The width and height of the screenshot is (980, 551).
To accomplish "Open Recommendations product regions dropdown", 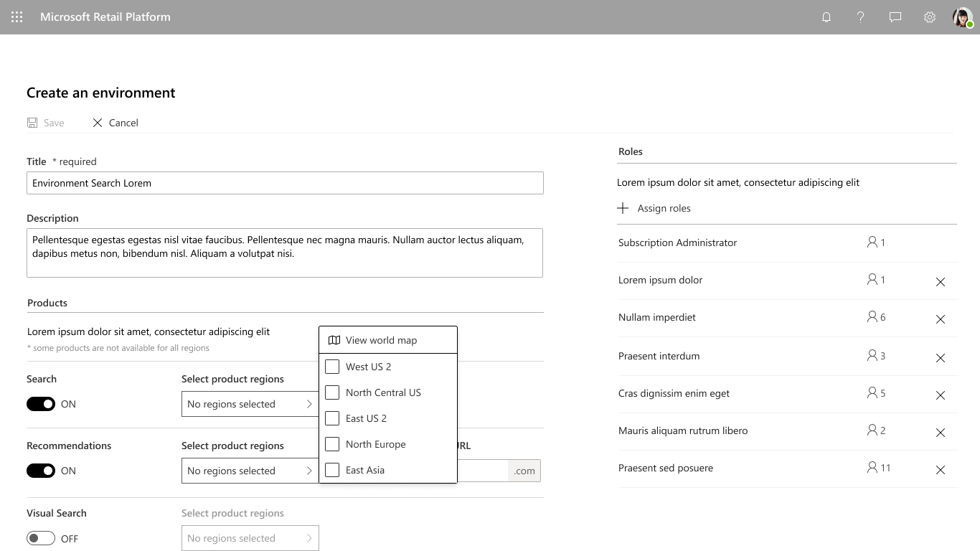I will coord(250,471).
